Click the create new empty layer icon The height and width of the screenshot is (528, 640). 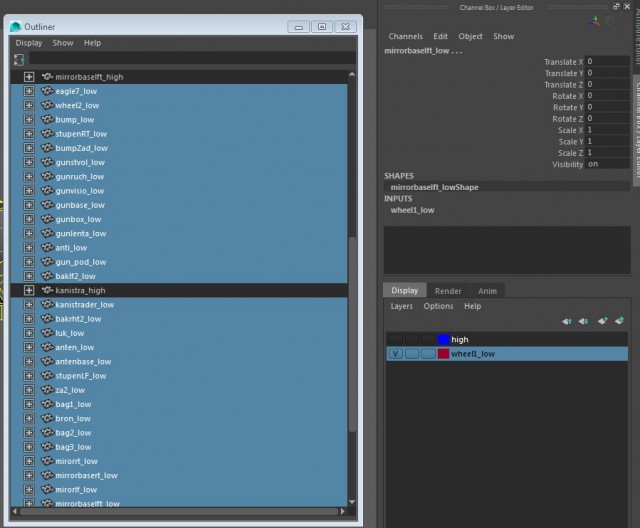(x=602, y=321)
